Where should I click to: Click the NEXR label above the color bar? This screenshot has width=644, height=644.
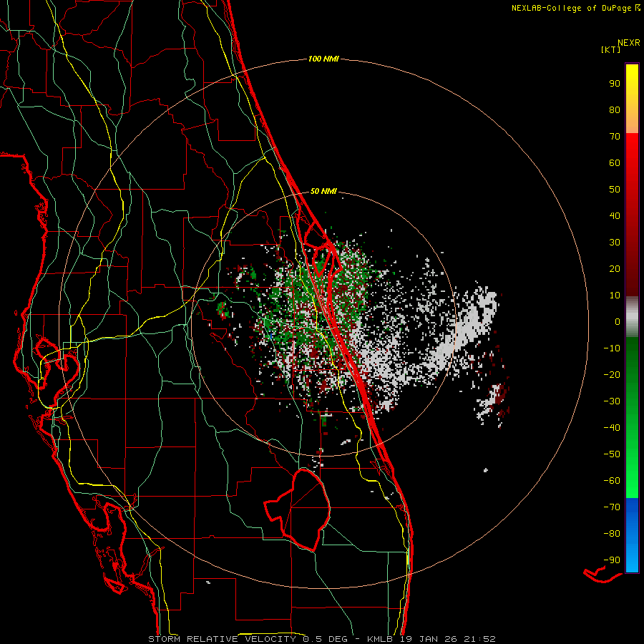pyautogui.click(x=629, y=43)
